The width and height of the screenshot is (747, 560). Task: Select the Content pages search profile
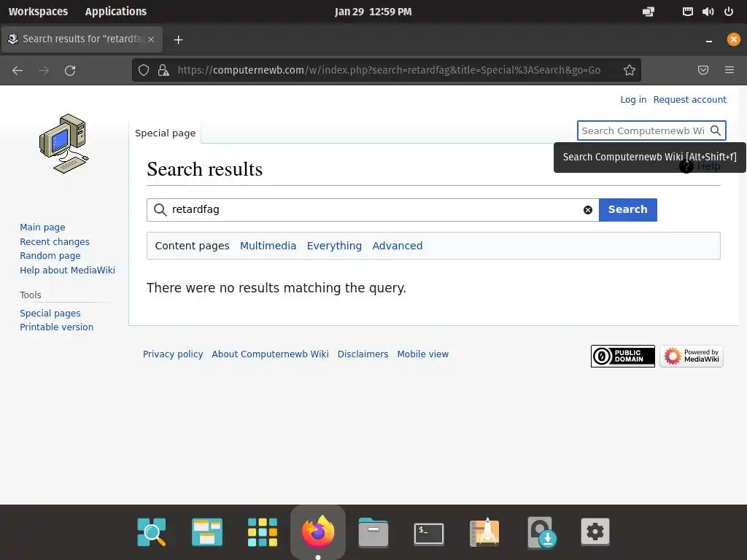(x=192, y=246)
